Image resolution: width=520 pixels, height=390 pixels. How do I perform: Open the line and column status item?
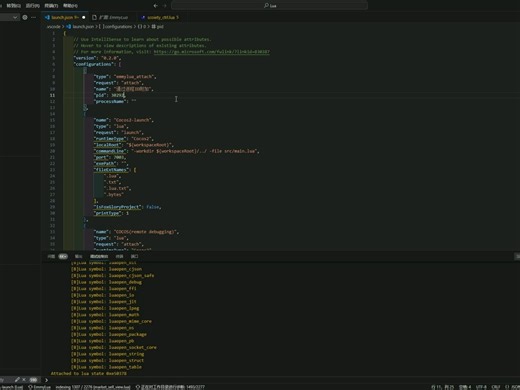[443, 387]
